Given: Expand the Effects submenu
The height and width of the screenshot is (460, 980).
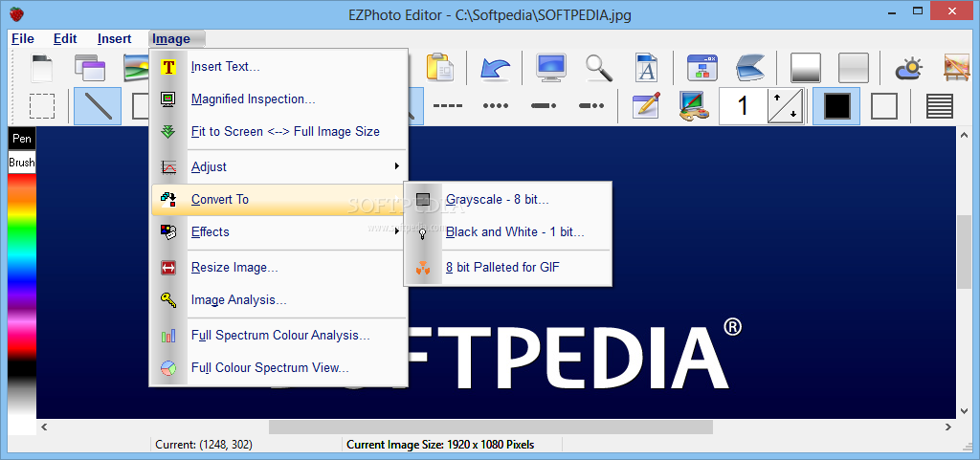Looking at the screenshot, I should pyautogui.click(x=278, y=231).
